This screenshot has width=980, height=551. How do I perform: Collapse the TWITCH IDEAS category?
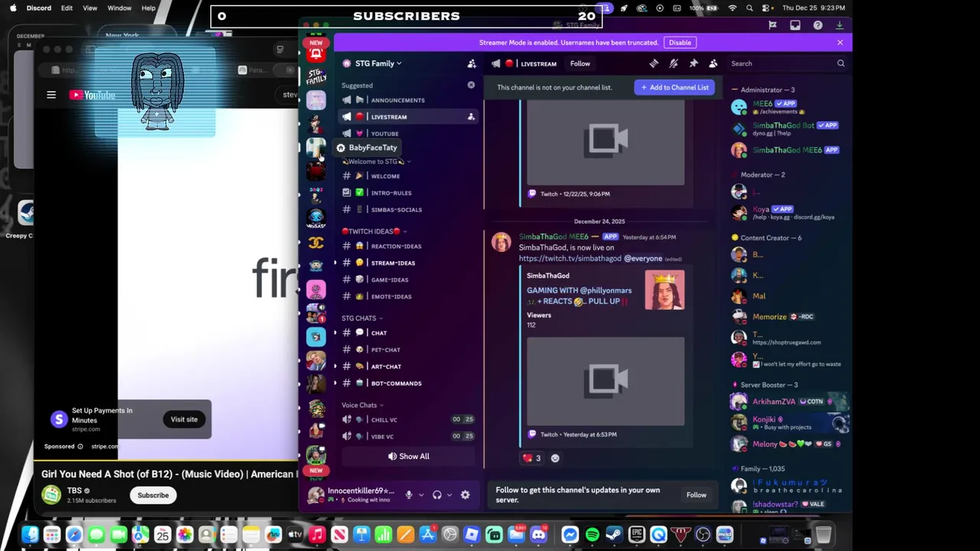point(374,231)
